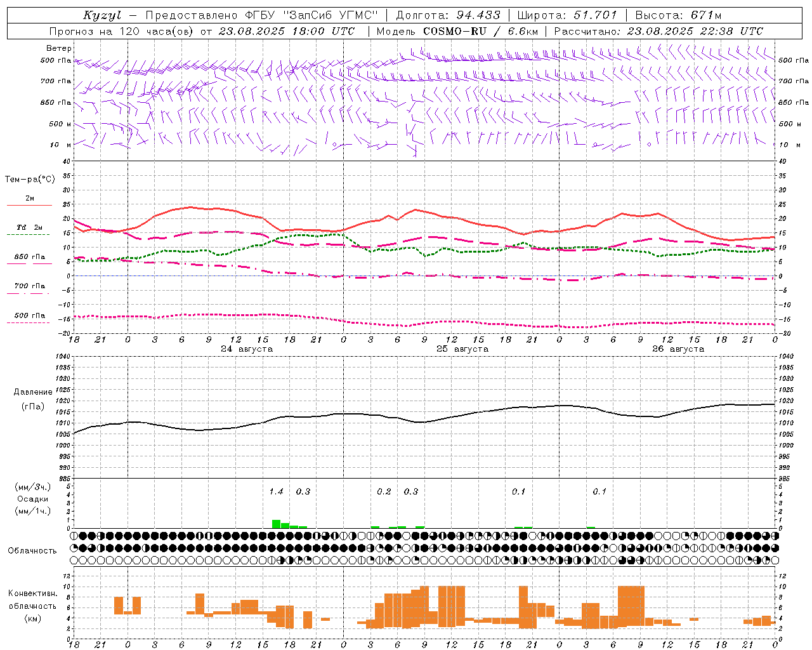Select the text "Предоставлено ФГБУ ЗапСиб УГМС"
The height and width of the screenshot is (650, 812).
click(262, 15)
